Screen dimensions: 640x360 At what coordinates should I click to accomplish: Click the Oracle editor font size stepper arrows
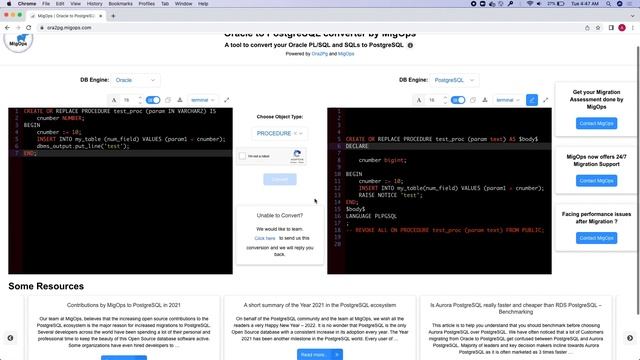pyautogui.click(x=140, y=100)
